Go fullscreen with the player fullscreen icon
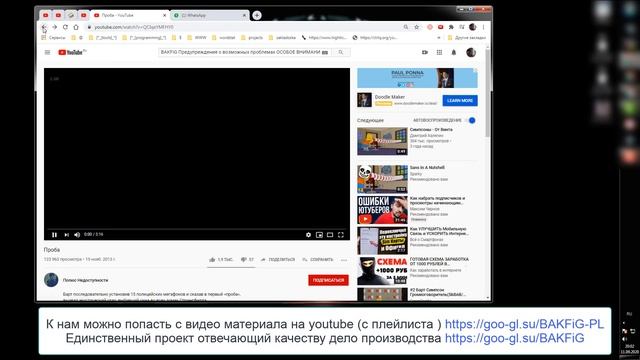Viewport: 640px width, 360px height. pos(341,235)
